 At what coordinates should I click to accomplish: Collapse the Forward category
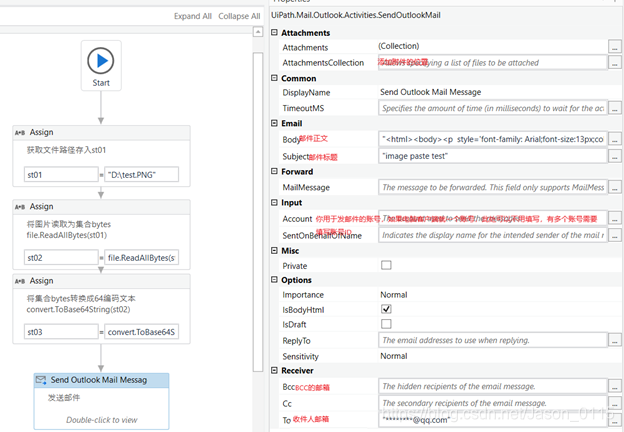pyautogui.click(x=274, y=171)
